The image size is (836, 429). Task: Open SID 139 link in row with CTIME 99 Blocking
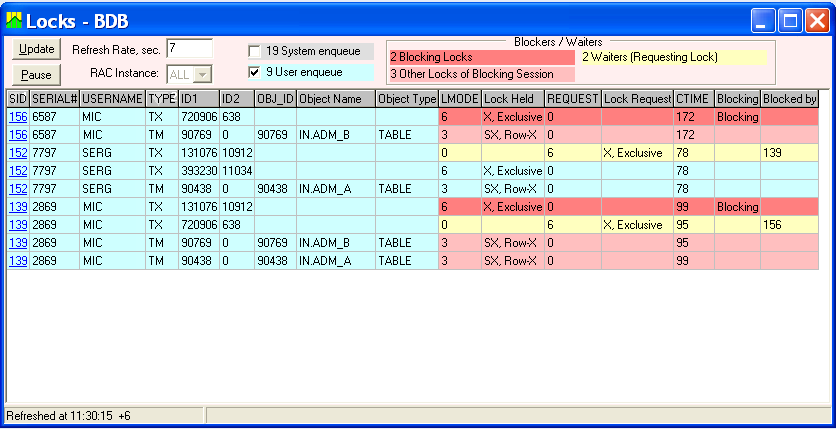[x=18, y=207]
